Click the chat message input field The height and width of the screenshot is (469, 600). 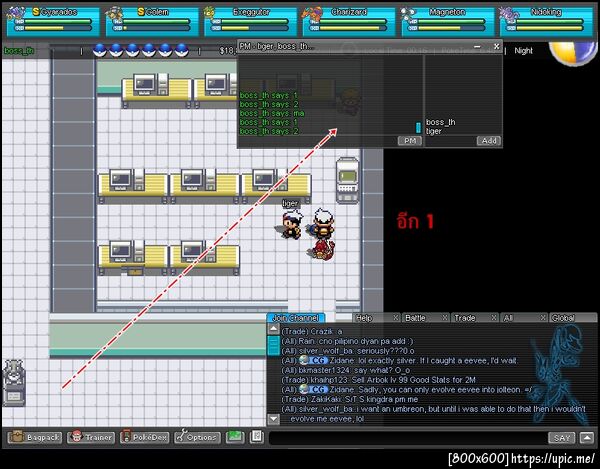point(408,438)
